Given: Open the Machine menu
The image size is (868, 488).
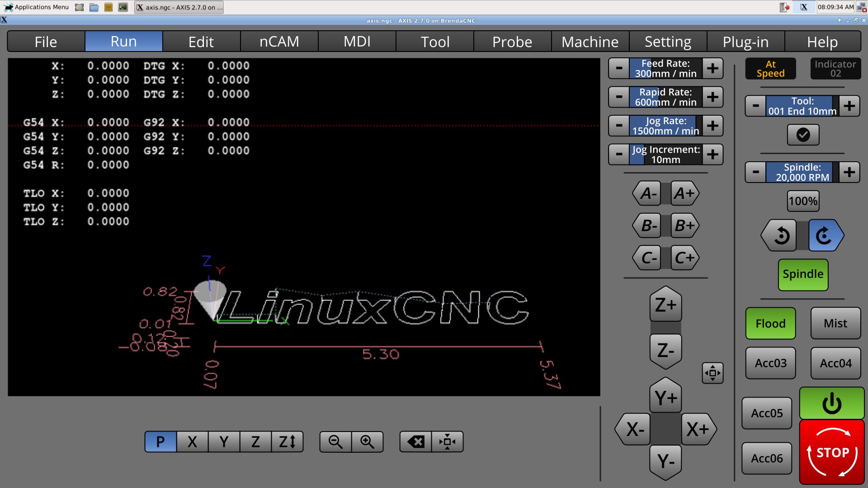Looking at the screenshot, I should (590, 42).
